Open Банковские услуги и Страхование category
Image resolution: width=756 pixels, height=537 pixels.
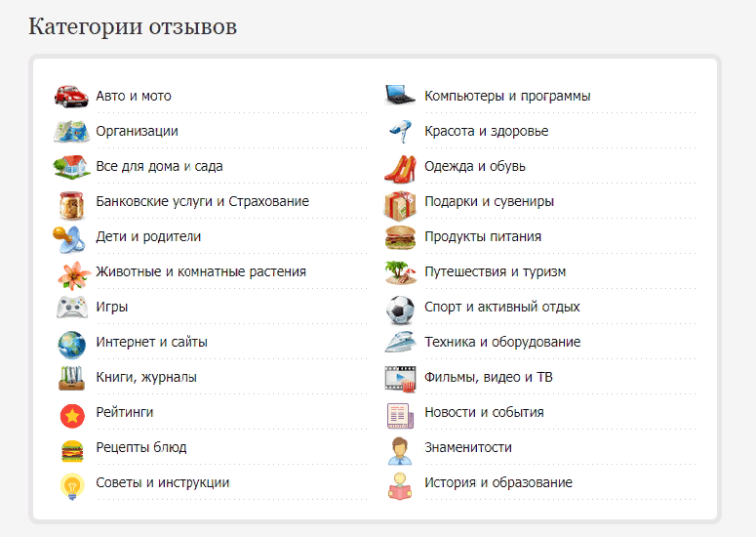(202, 202)
